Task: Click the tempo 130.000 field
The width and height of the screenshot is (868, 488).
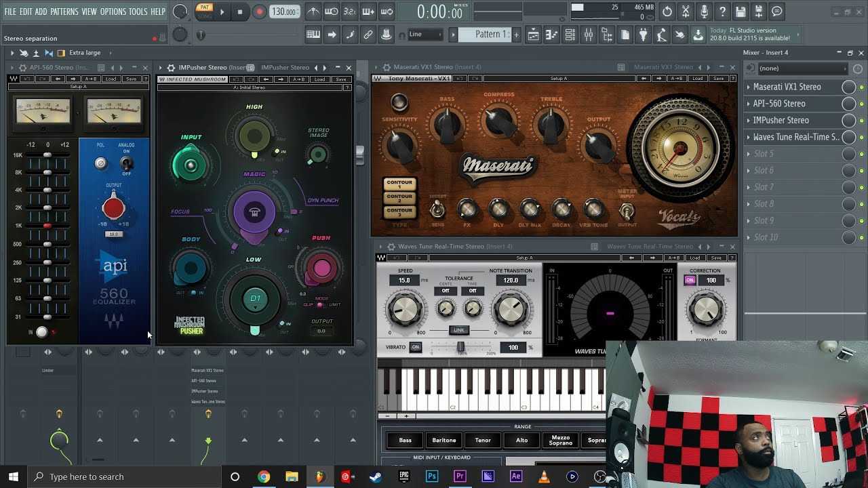Action: 285,12
